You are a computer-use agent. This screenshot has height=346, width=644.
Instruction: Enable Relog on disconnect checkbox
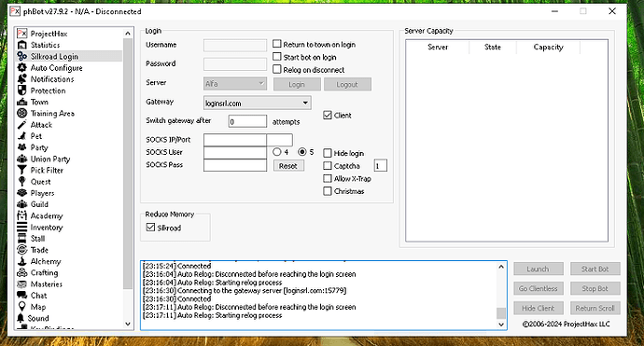(x=277, y=69)
